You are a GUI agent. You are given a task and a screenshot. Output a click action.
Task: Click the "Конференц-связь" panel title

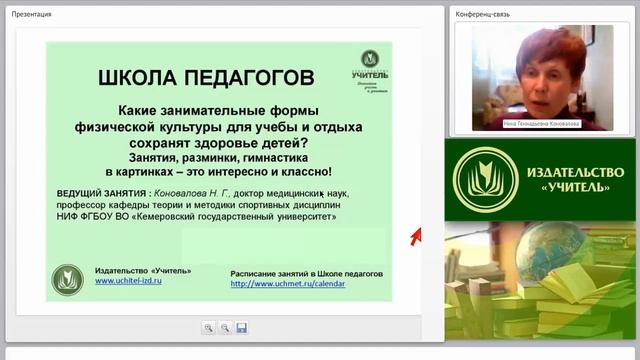[482, 14]
